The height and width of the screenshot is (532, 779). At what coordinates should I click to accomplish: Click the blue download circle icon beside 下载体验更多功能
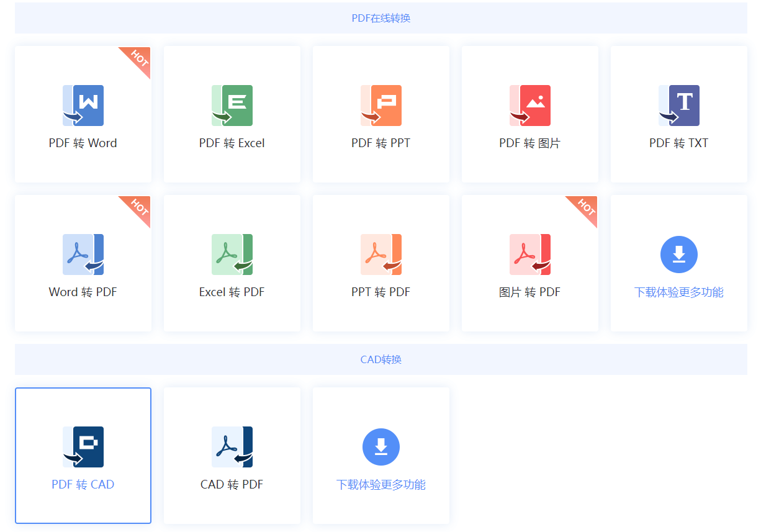(679, 255)
